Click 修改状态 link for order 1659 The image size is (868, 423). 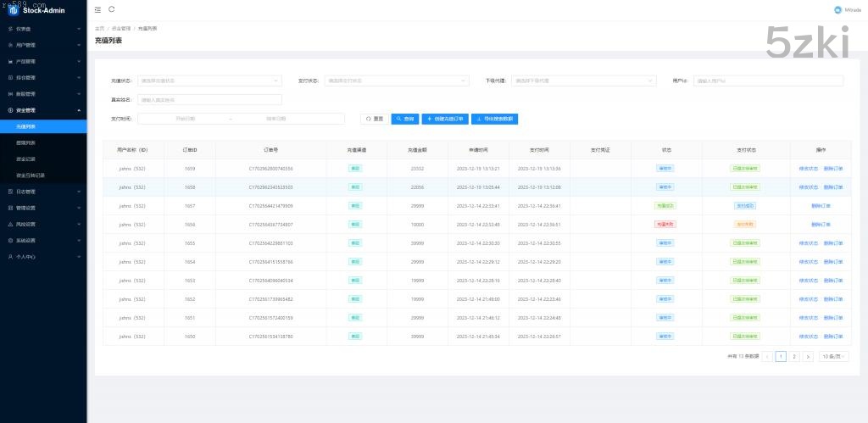pyautogui.click(x=808, y=168)
